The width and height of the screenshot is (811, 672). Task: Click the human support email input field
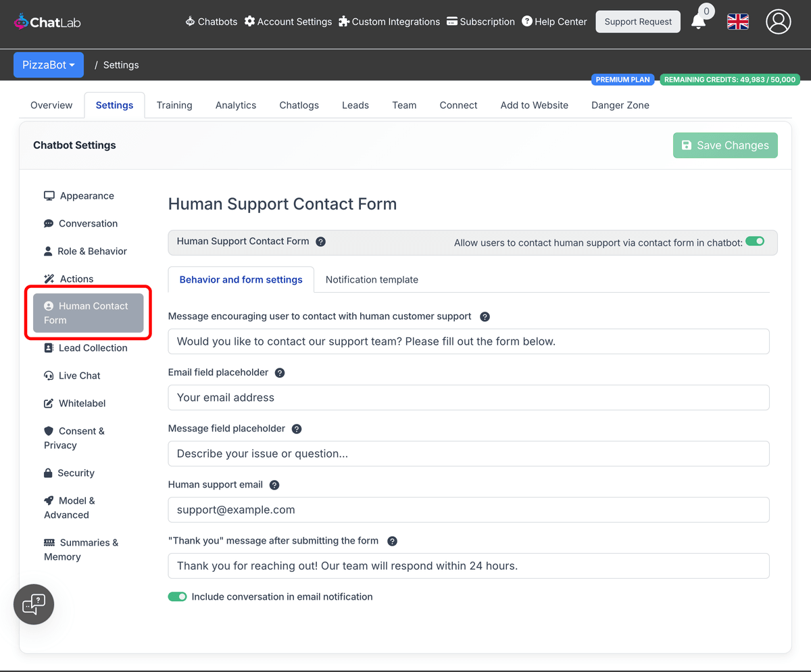(x=468, y=509)
